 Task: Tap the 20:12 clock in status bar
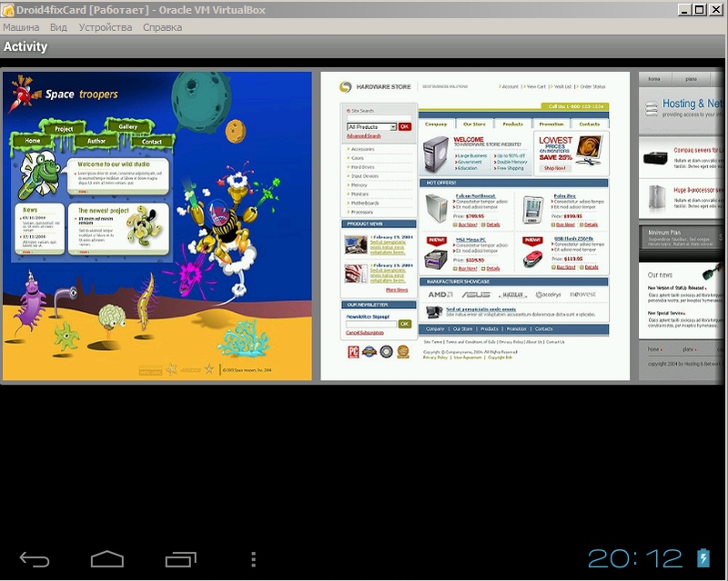point(634,557)
